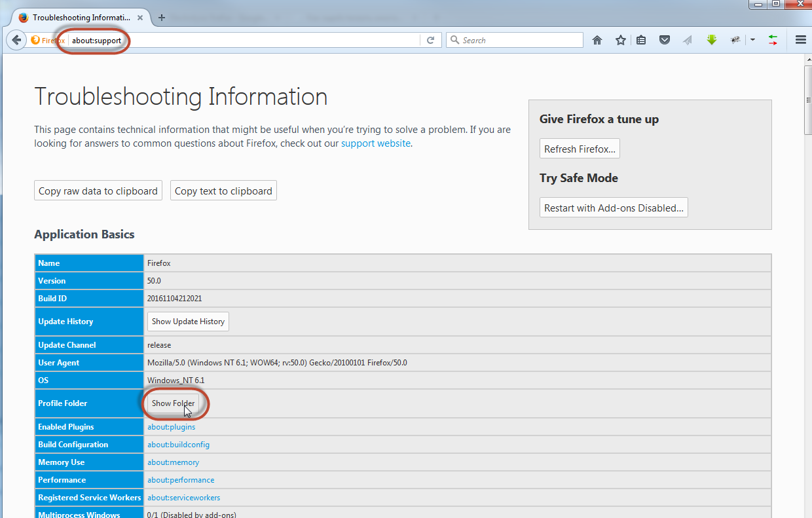Image resolution: width=812 pixels, height=518 pixels.
Task: Open the about:performance link
Action: point(181,479)
